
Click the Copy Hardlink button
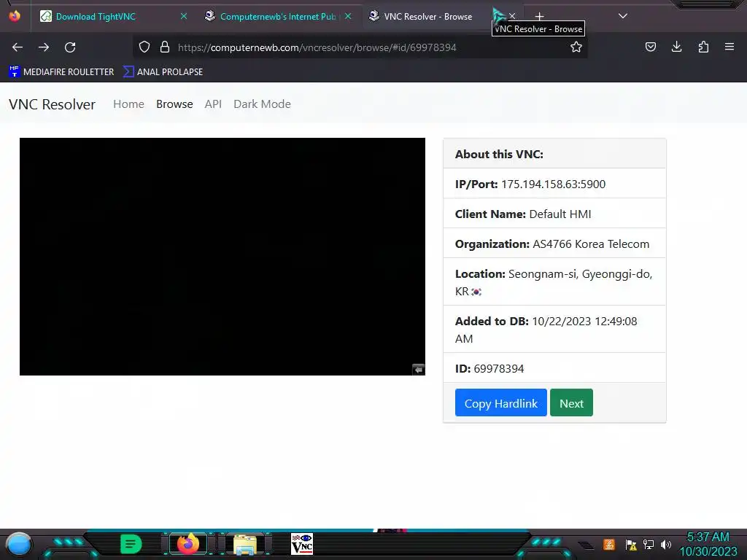click(x=500, y=402)
